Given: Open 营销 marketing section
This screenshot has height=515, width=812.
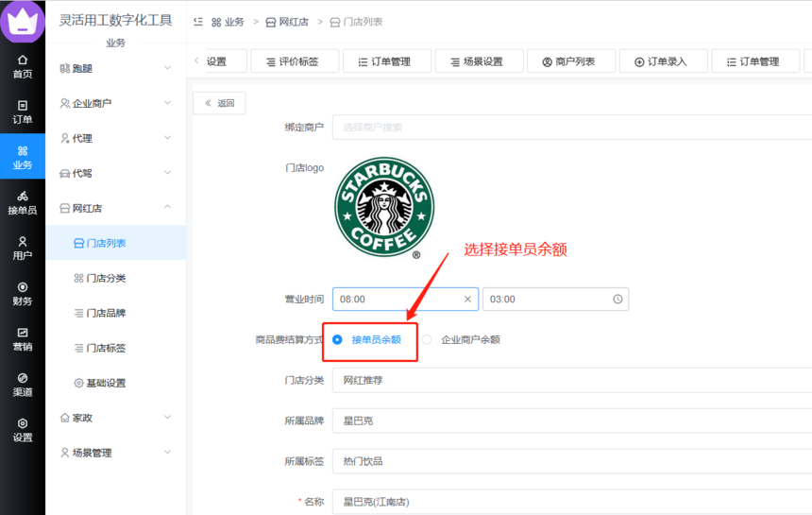Looking at the screenshot, I should [x=23, y=339].
